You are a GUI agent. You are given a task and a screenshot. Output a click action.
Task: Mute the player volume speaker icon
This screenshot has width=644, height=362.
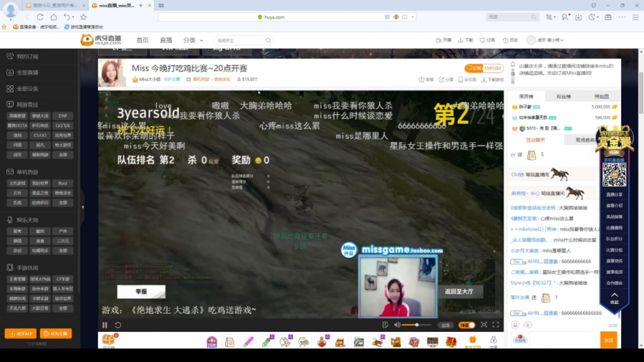(x=397, y=325)
